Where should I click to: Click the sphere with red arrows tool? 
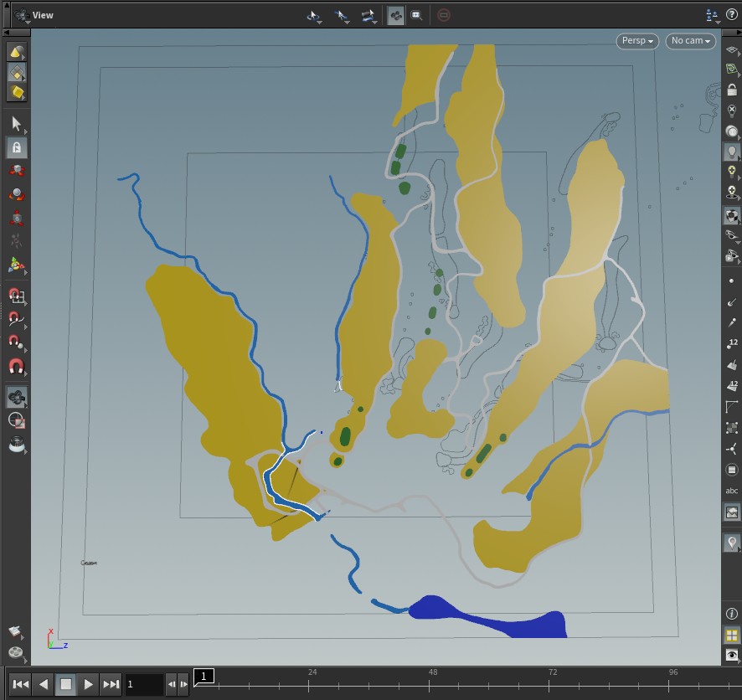coord(17,194)
